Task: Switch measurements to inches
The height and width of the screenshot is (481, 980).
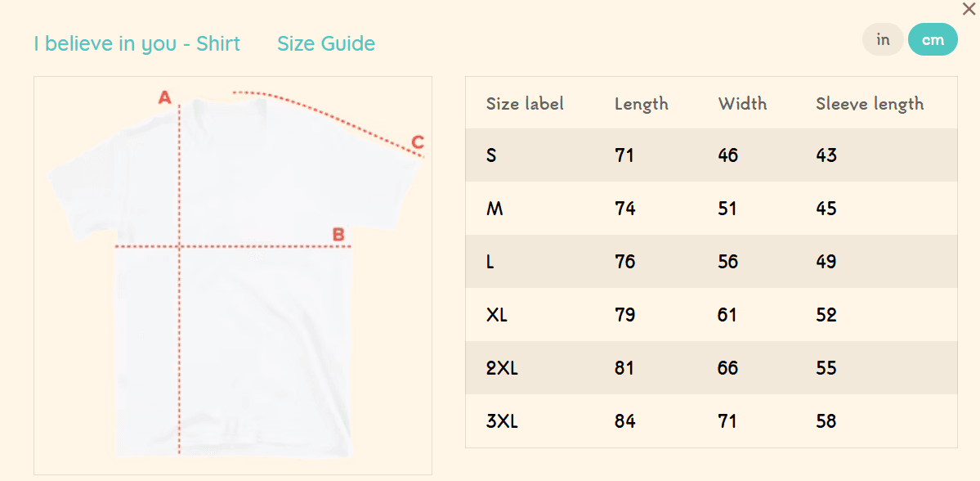Action: pyautogui.click(x=883, y=39)
